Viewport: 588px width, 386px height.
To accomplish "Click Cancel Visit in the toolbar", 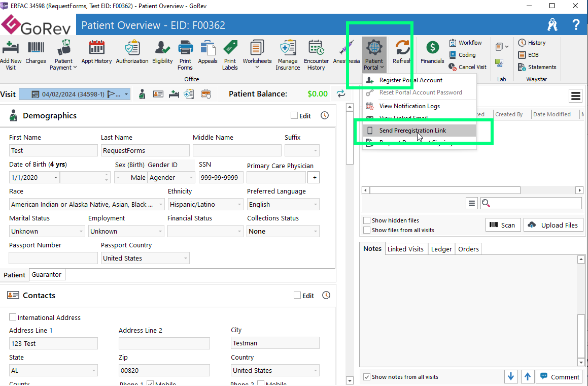I will pos(468,67).
